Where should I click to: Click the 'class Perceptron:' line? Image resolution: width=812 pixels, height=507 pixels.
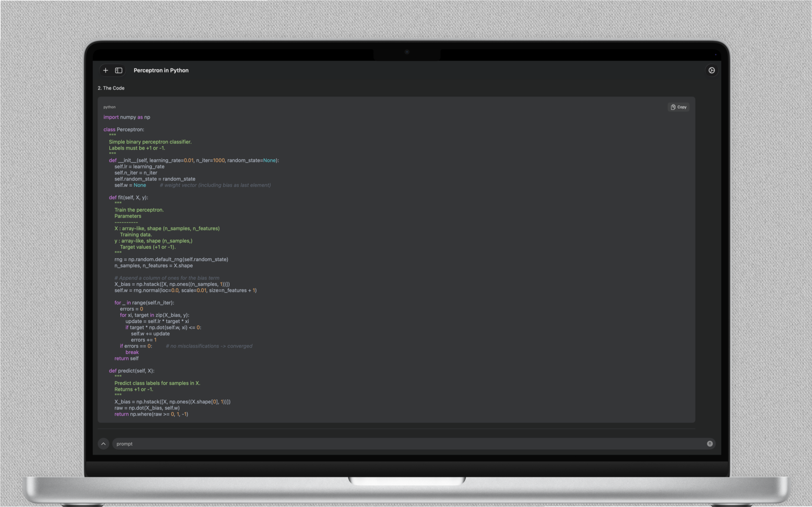pos(124,130)
